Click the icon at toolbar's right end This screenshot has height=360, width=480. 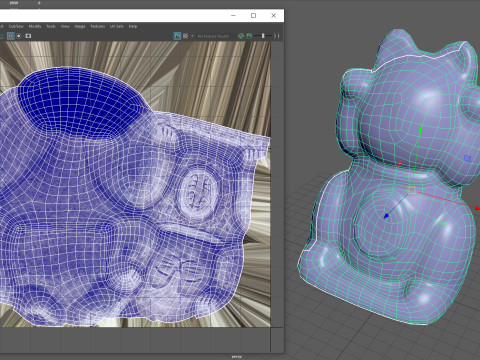277,36
